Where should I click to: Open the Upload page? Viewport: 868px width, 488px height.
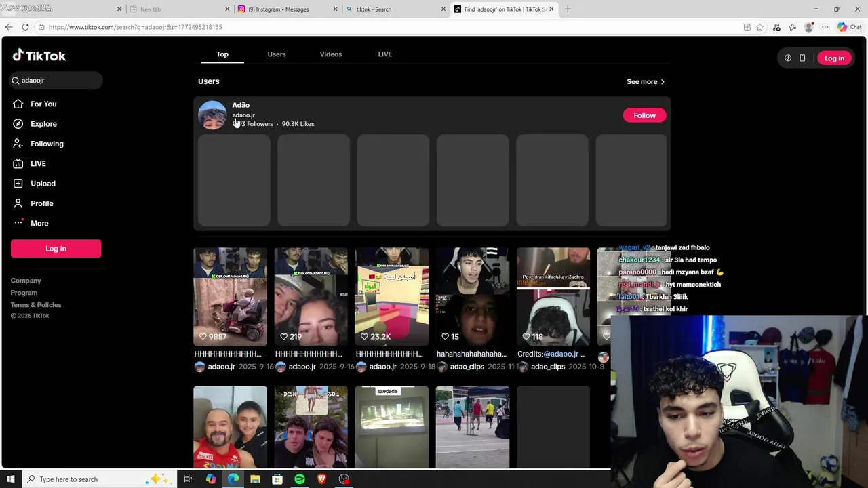(x=43, y=184)
